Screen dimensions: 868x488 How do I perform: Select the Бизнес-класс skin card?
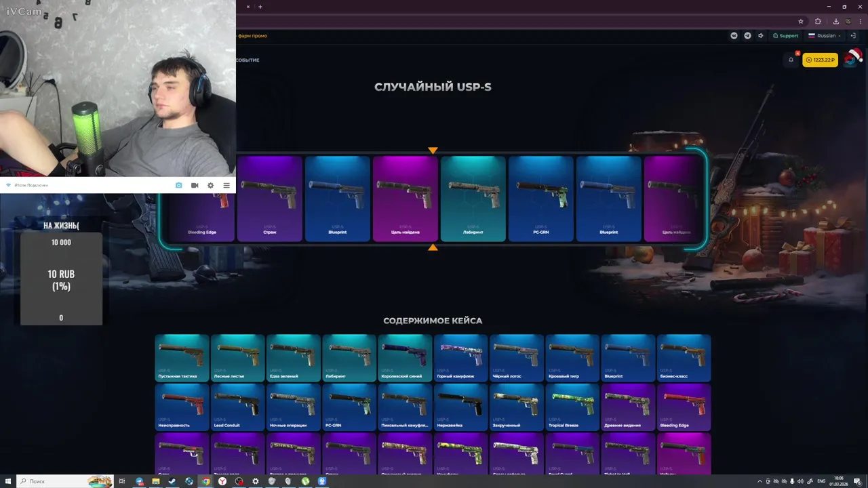point(684,358)
